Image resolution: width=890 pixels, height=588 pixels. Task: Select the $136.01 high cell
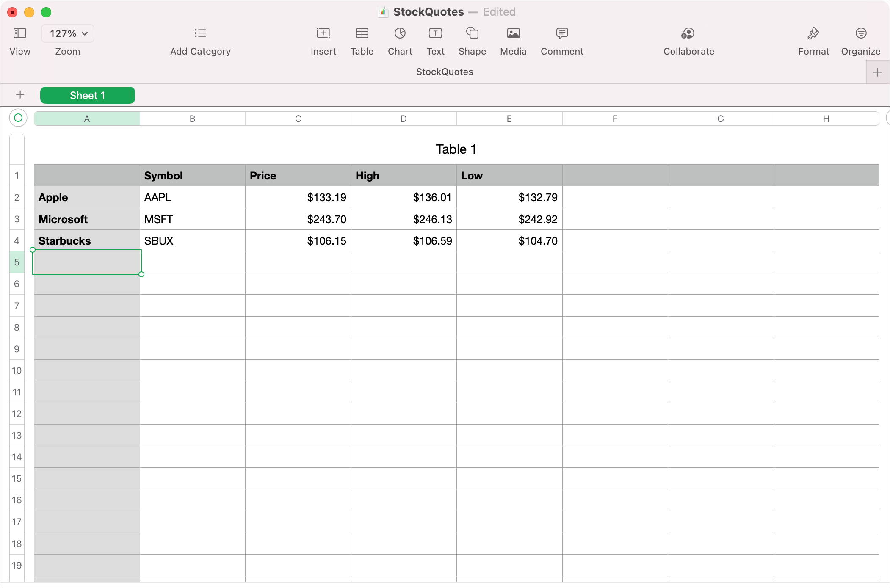[x=404, y=197]
